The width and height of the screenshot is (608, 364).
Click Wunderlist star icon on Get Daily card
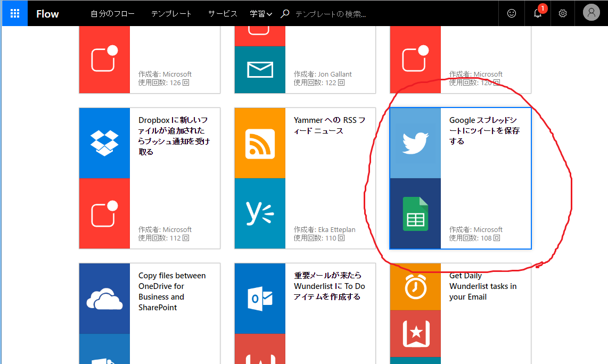pos(415,334)
